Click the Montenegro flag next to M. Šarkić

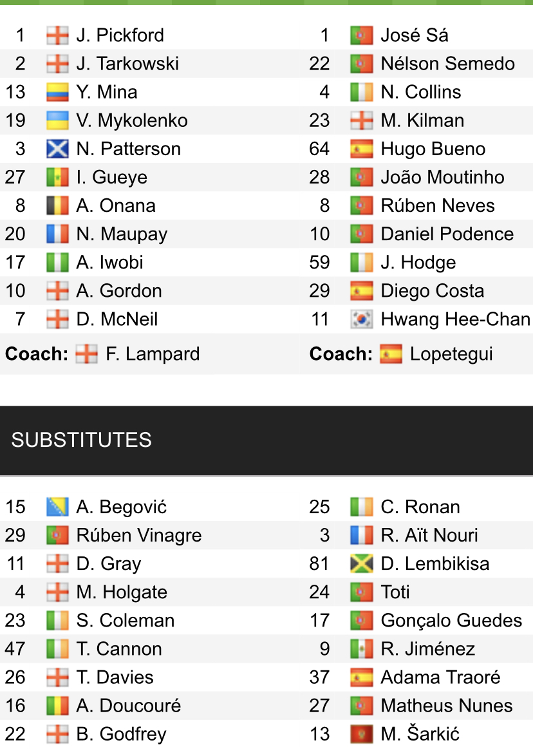[362, 733]
